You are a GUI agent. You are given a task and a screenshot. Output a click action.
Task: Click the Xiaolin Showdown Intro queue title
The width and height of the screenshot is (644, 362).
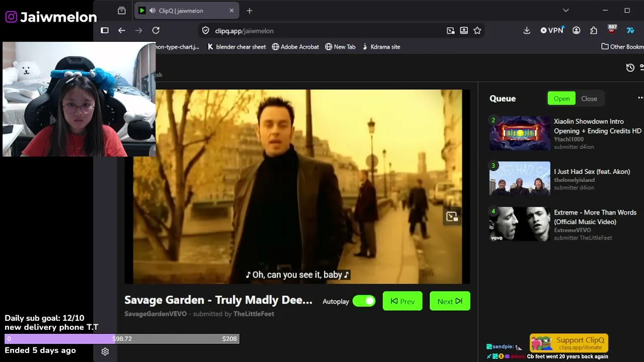(x=598, y=126)
